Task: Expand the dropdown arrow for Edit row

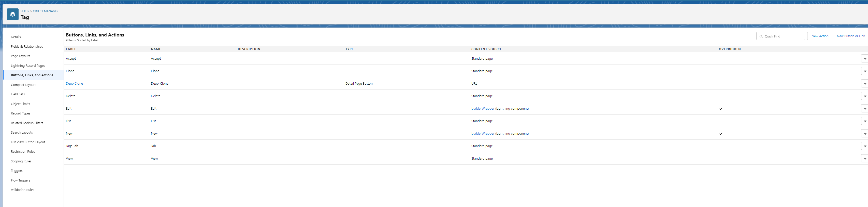Action: 865,109
